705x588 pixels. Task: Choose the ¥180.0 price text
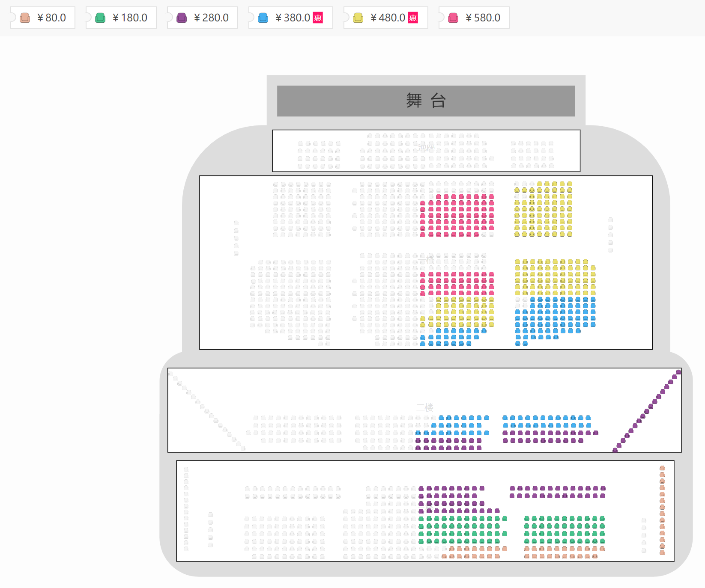(130, 18)
